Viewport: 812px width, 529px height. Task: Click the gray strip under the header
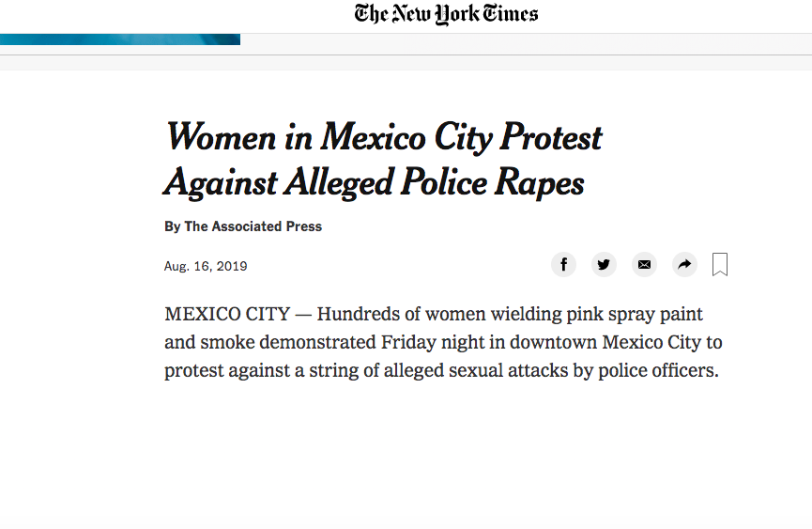point(406,63)
